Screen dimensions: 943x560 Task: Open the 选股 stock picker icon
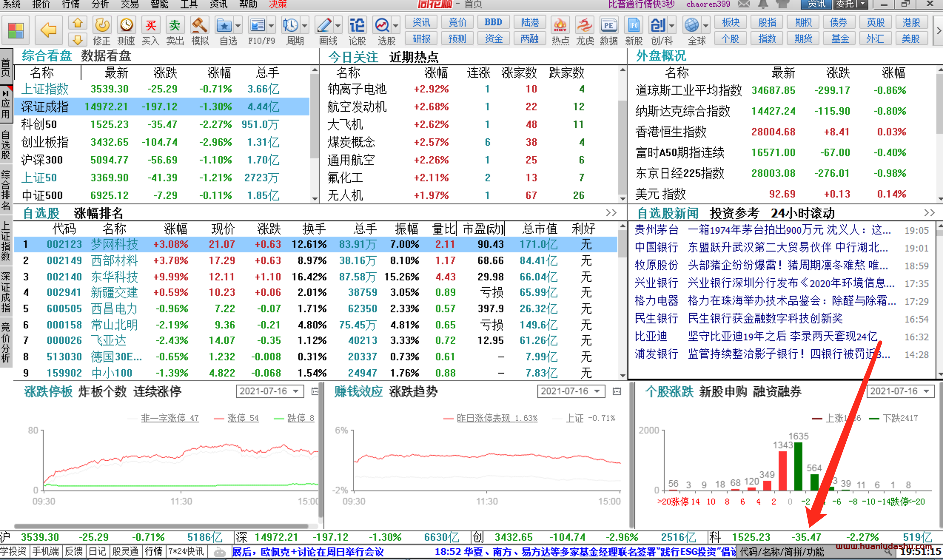382,26
